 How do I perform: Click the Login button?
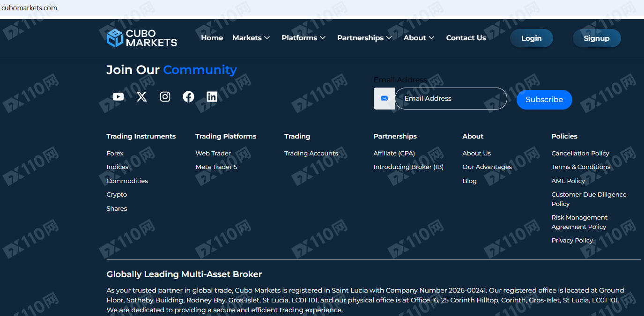[x=532, y=38]
